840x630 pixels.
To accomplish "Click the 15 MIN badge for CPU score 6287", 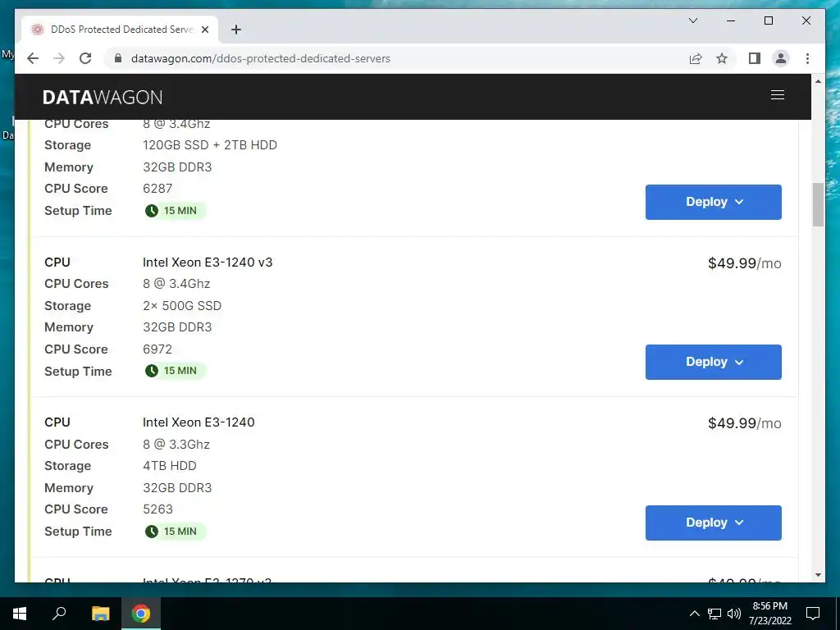I will (175, 211).
